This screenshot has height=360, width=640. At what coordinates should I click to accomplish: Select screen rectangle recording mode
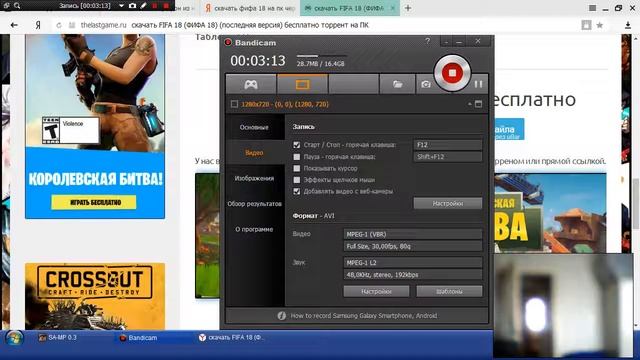302,84
